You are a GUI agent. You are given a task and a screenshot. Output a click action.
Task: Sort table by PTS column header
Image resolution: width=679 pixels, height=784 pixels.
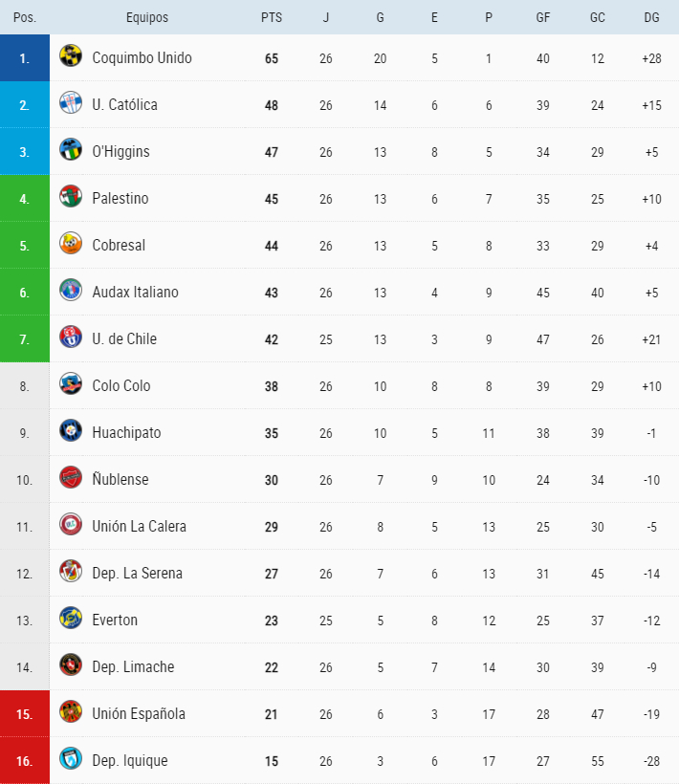[x=271, y=17]
